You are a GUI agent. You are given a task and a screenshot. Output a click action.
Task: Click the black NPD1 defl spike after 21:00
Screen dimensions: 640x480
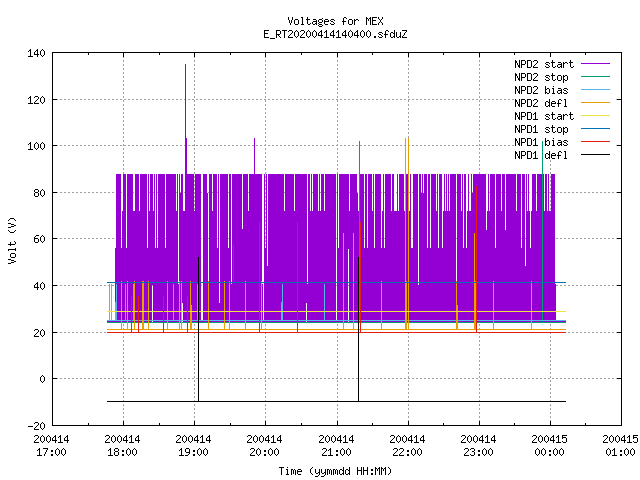(x=358, y=329)
